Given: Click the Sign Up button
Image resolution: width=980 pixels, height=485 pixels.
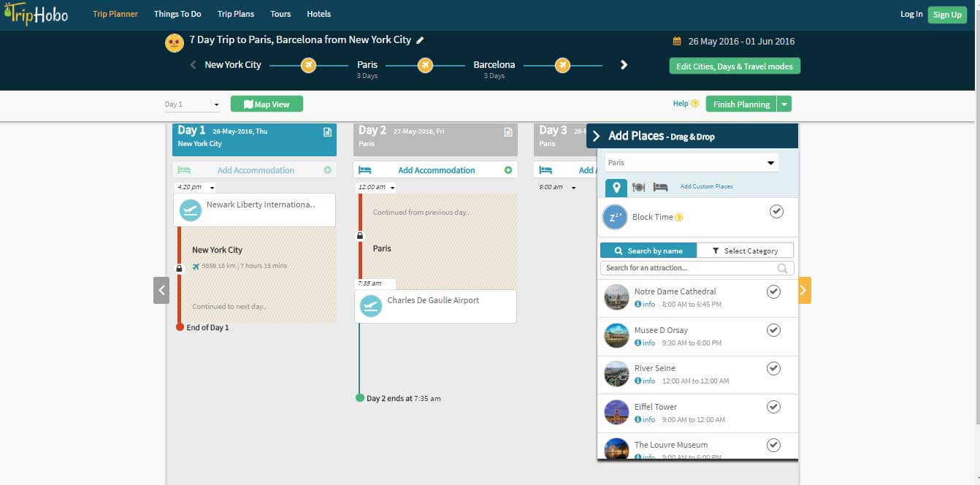Looking at the screenshot, I should pos(947,15).
